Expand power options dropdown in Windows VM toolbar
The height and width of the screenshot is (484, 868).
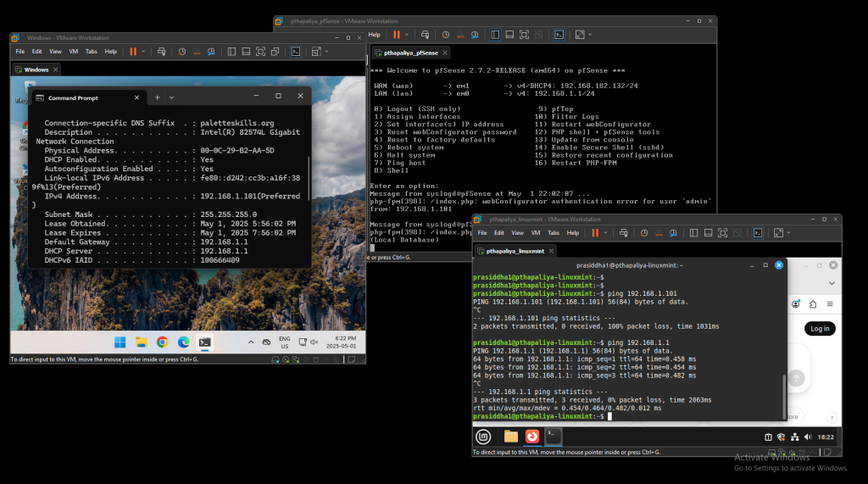(x=143, y=52)
